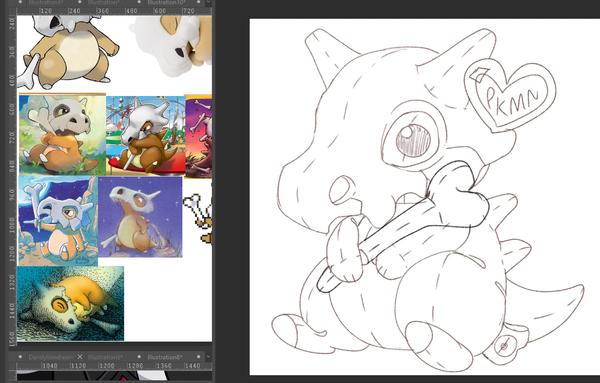Viewport: 600px width, 383px height.
Task: Switch to the Illustration8* tab in lower panel
Action: (x=165, y=357)
